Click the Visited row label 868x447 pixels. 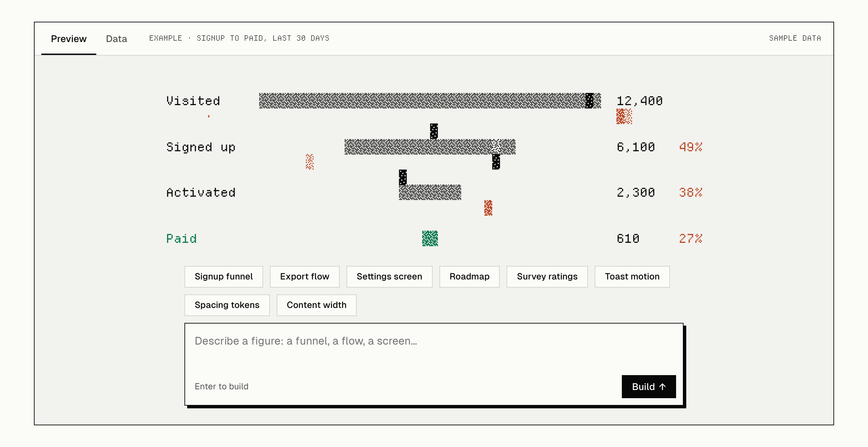click(x=193, y=101)
